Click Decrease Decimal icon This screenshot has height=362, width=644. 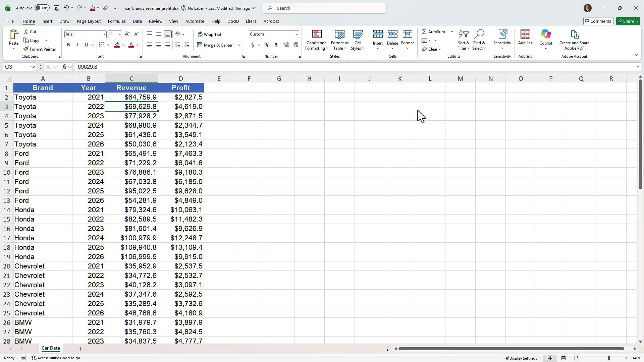coord(296,45)
